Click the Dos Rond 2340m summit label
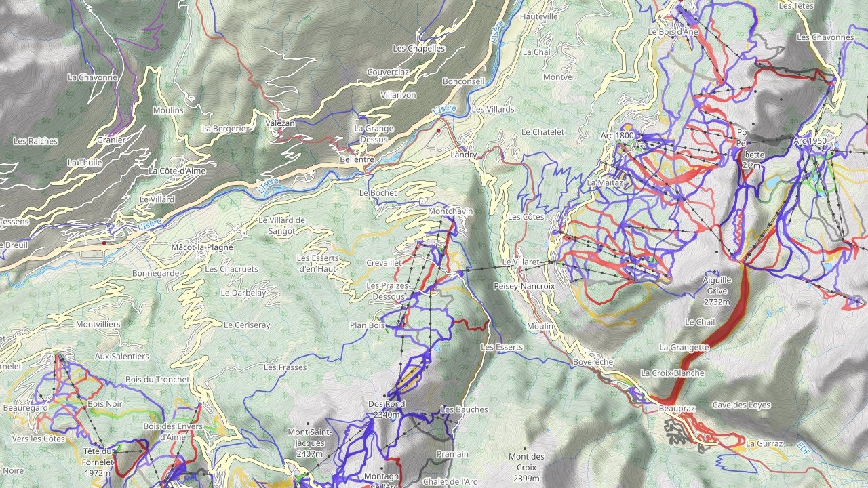The width and height of the screenshot is (868, 488). point(387,409)
